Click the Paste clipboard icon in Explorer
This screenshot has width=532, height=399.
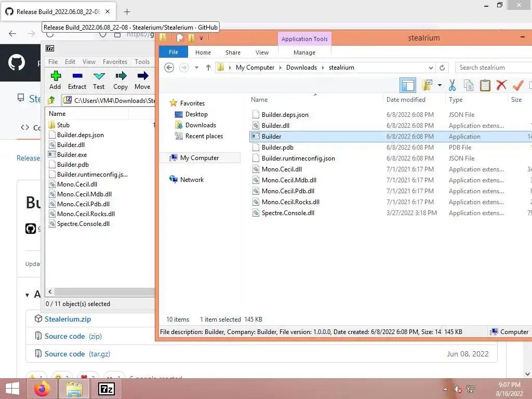coord(485,85)
